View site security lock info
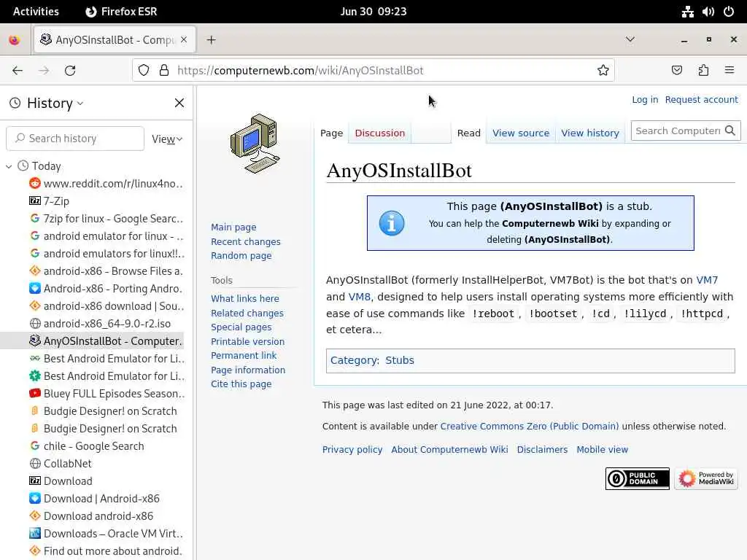Screen dimensions: 747x560 pos(164,71)
